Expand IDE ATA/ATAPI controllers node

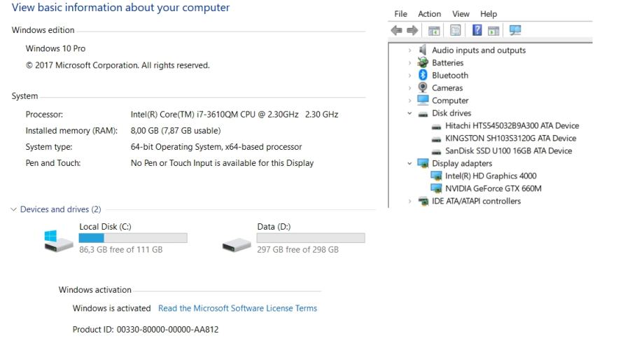point(409,201)
